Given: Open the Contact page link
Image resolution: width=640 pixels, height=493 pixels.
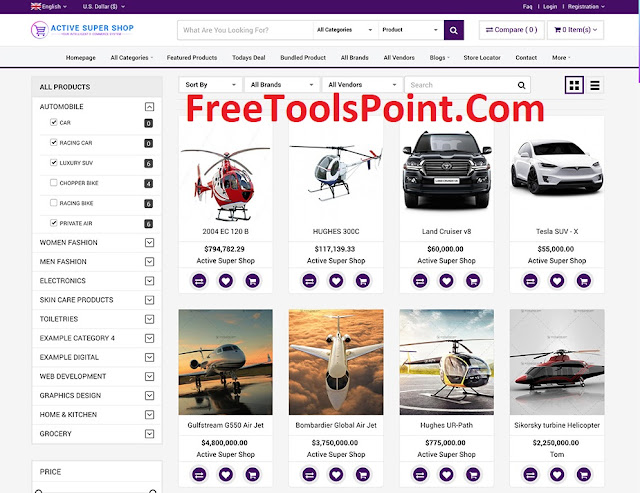Looking at the screenshot, I should [x=526, y=58].
